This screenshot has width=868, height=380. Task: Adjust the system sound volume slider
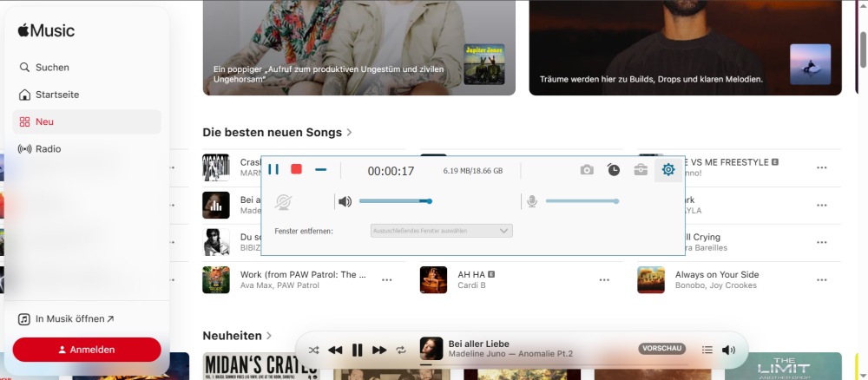coord(395,201)
